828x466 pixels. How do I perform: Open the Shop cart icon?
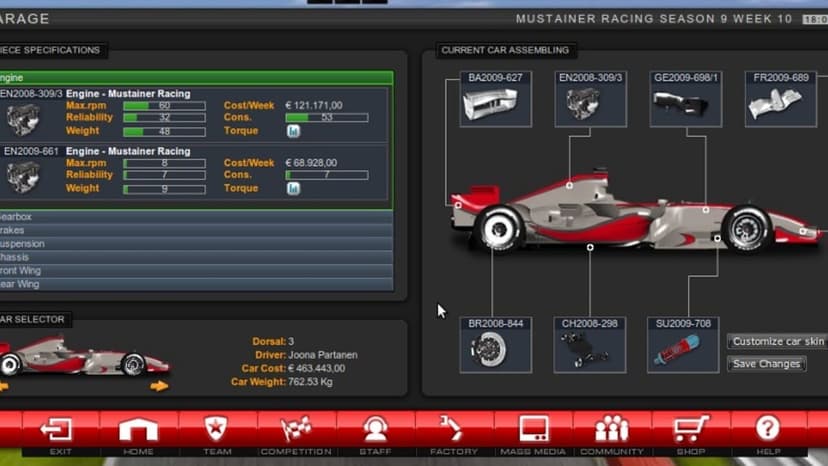coord(691,428)
